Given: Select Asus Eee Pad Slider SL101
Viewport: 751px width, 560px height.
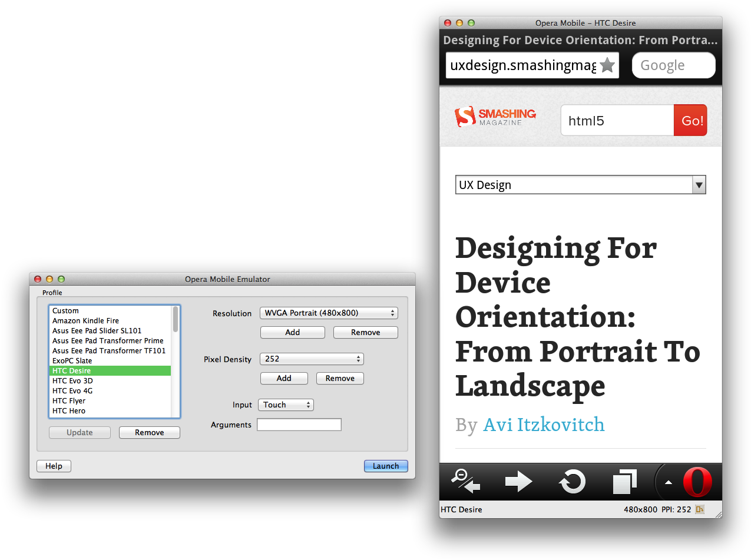Looking at the screenshot, I should [110, 331].
